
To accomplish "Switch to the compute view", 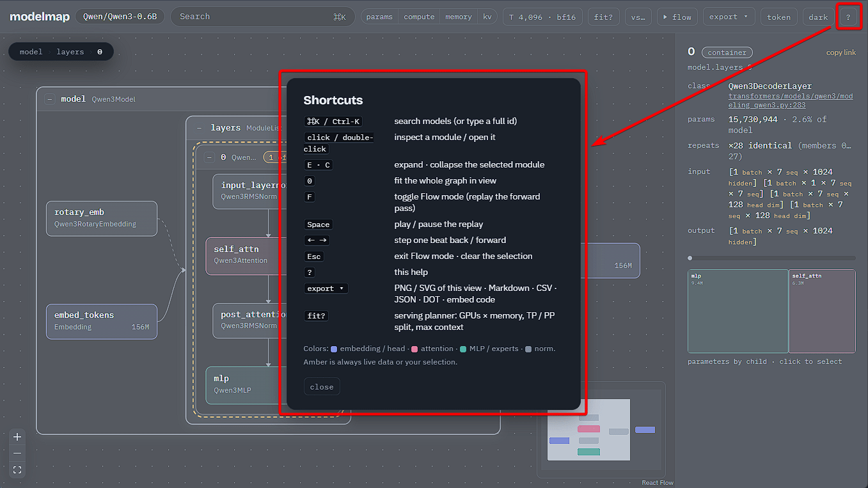I will tap(419, 17).
